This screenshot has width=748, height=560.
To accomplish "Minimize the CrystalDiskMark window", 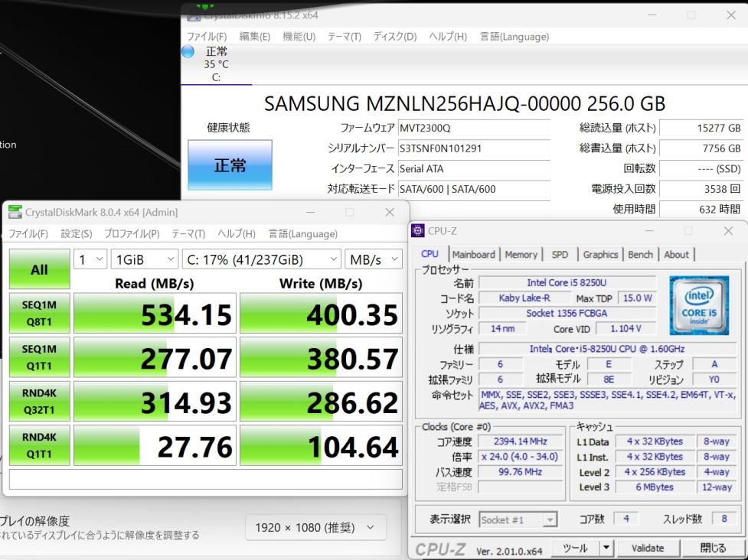I will pyautogui.click(x=311, y=212).
